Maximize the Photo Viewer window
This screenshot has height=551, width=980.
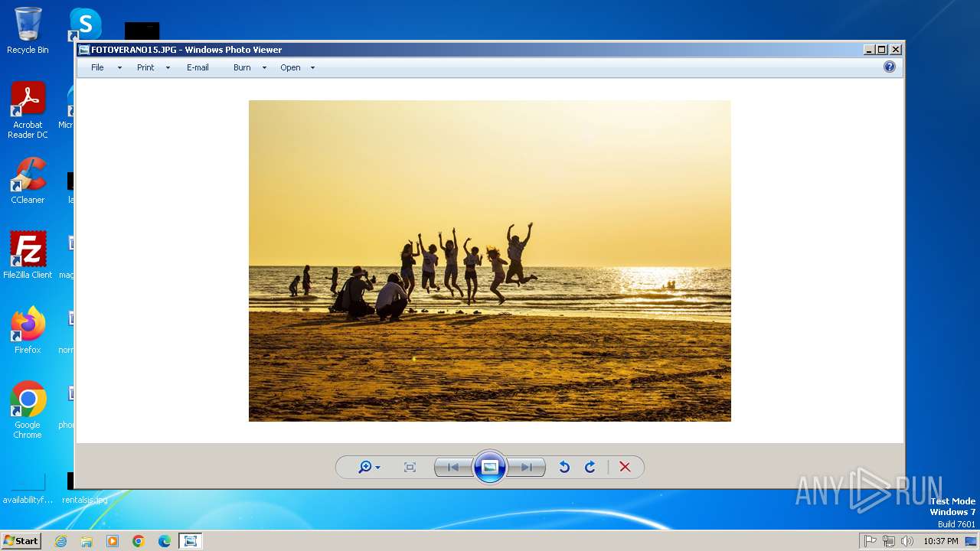[882, 50]
